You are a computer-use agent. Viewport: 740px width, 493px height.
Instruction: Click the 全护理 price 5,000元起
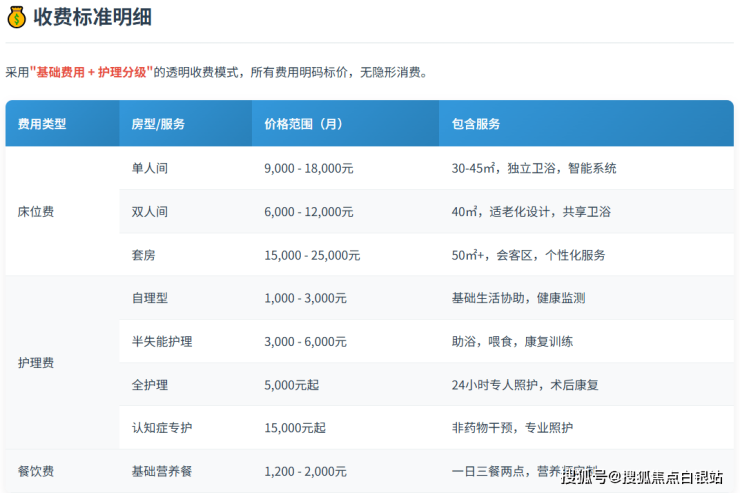pyautogui.click(x=294, y=384)
